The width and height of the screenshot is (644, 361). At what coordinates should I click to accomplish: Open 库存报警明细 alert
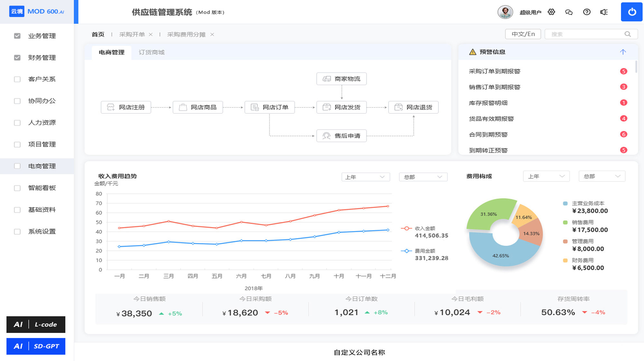[488, 103]
